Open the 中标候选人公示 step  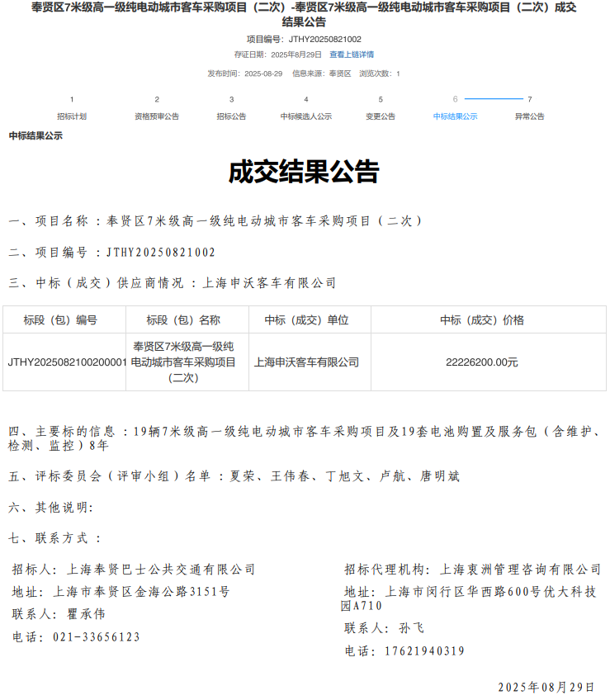click(306, 116)
